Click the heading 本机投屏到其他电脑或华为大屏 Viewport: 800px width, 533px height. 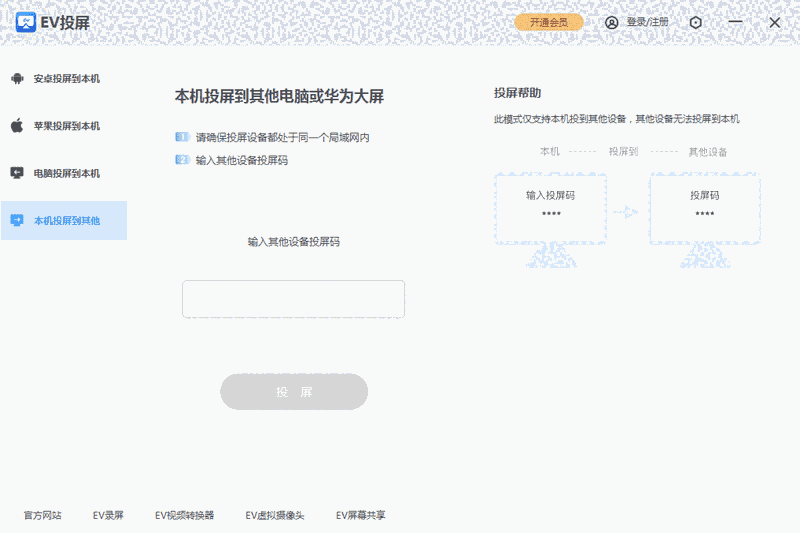tap(279, 96)
